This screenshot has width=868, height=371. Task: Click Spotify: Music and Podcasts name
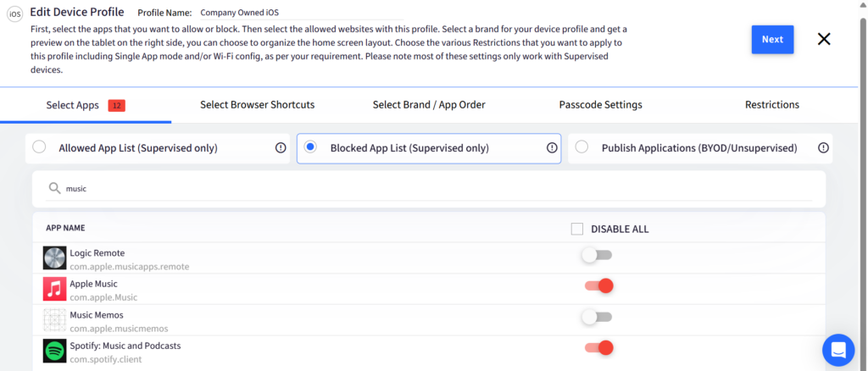[125, 346]
